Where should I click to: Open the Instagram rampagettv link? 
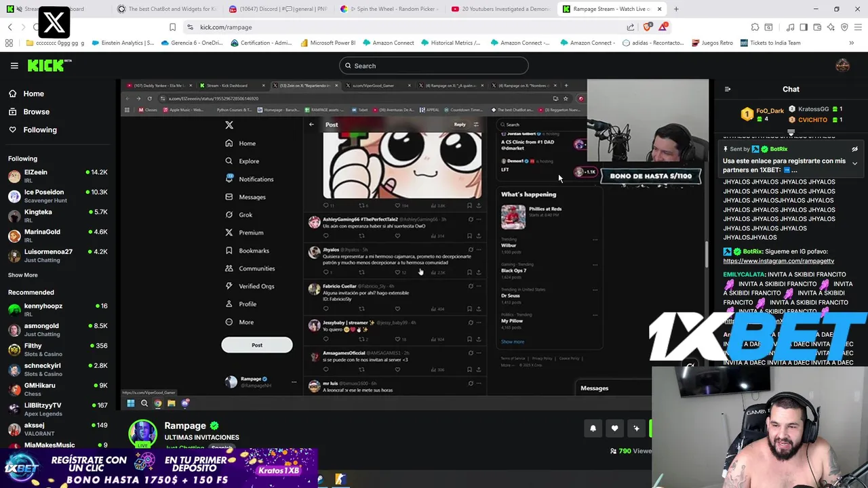pyautogui.click(x=778, y=261)
